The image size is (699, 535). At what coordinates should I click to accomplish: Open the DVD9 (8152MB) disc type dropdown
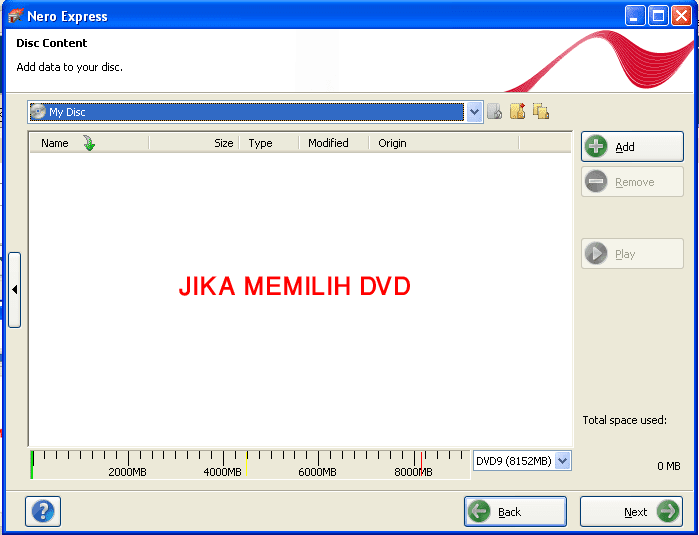(563, 461)
